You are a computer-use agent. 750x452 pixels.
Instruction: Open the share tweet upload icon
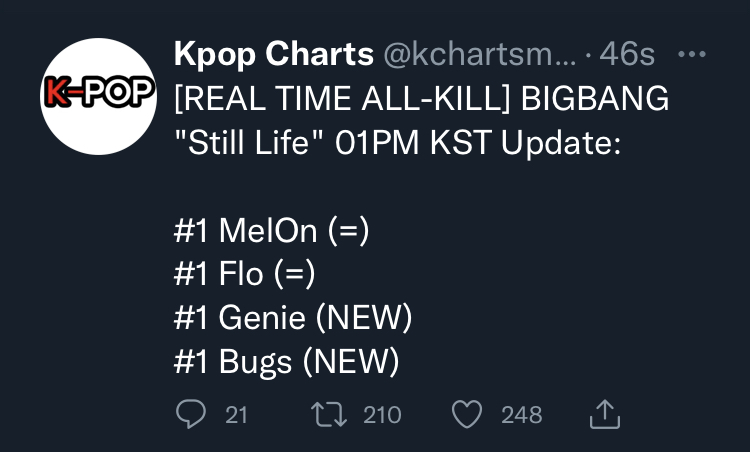(x=605, y=414)
